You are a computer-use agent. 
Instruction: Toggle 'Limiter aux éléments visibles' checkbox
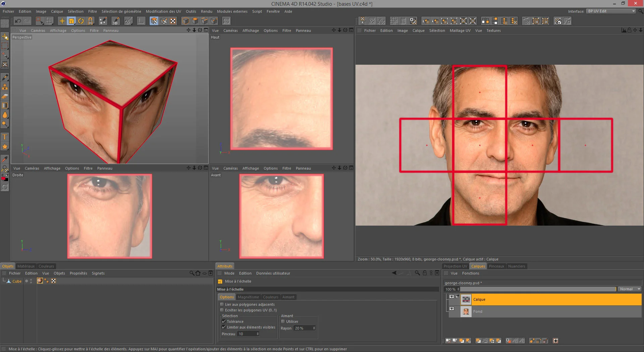point(224,327)
